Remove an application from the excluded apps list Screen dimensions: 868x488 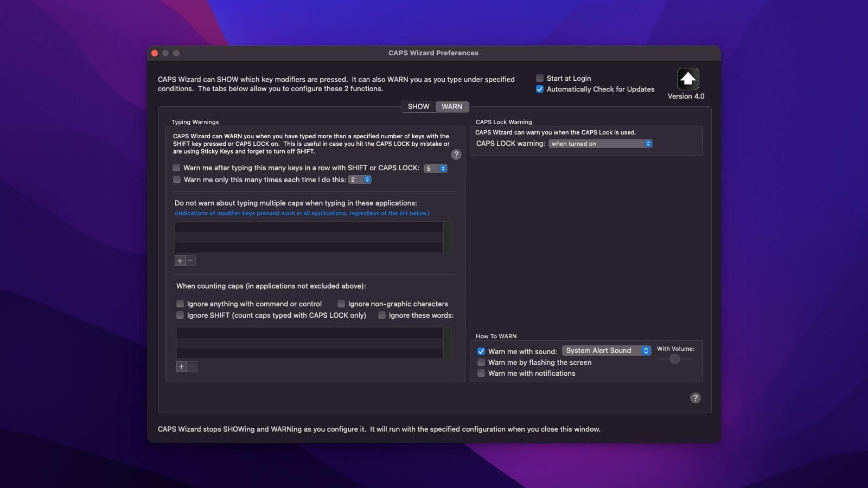(190, 261)
